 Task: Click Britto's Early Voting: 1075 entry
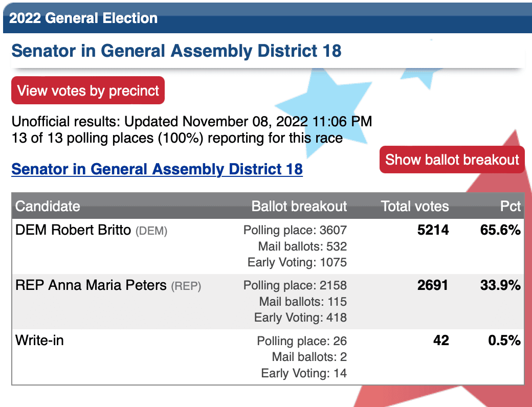(297, 262)
